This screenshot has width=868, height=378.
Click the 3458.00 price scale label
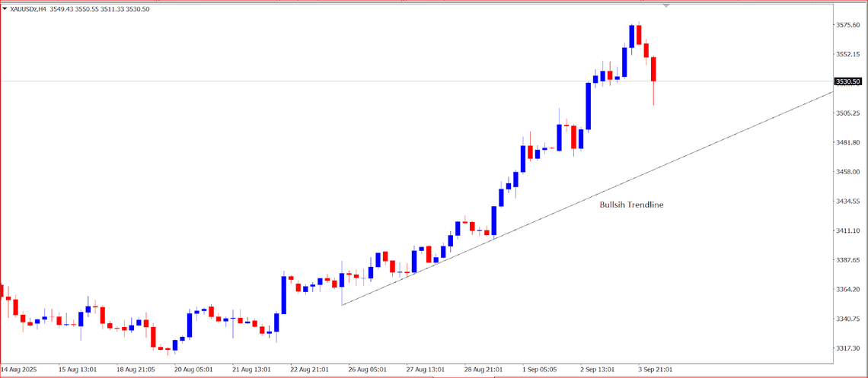[847, 172]
